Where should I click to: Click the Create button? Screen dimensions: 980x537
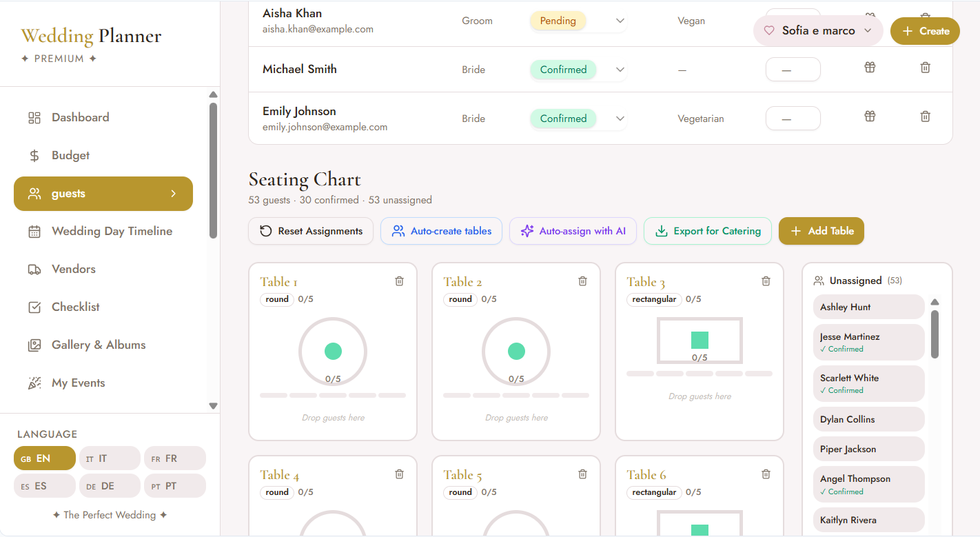tap(925, 31)
